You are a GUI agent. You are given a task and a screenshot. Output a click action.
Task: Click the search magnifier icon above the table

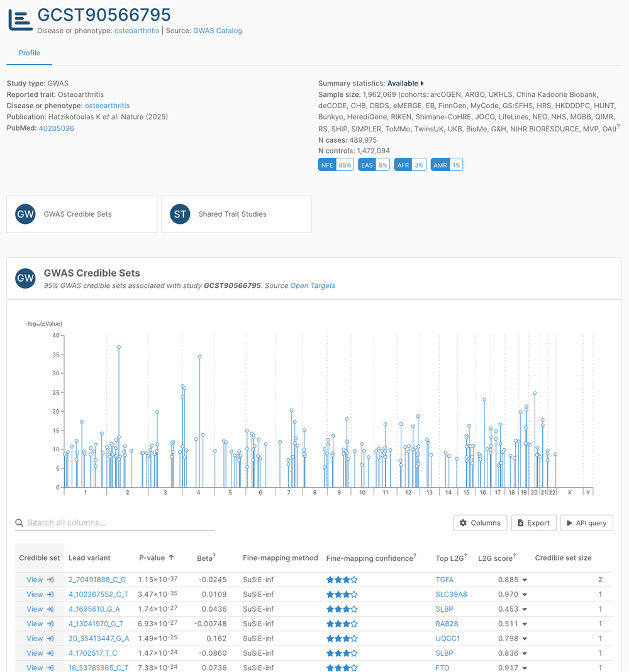click(19, 522)
